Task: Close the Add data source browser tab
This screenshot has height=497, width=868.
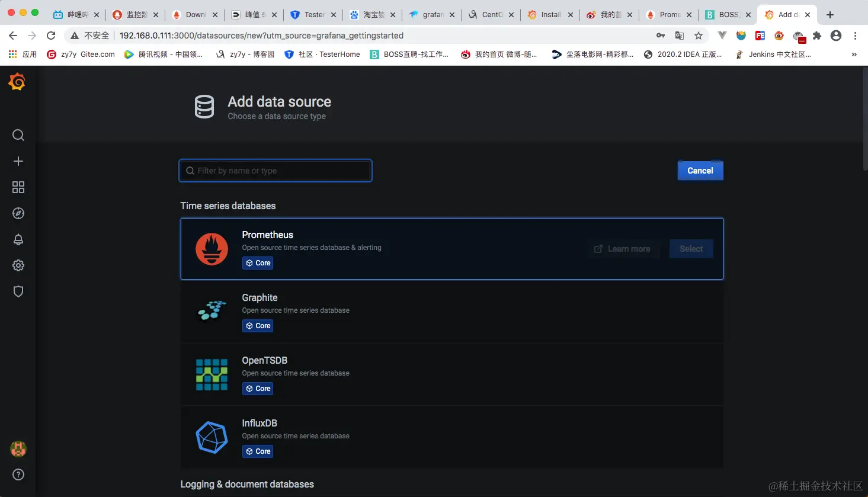Action: tap(808, 15)
